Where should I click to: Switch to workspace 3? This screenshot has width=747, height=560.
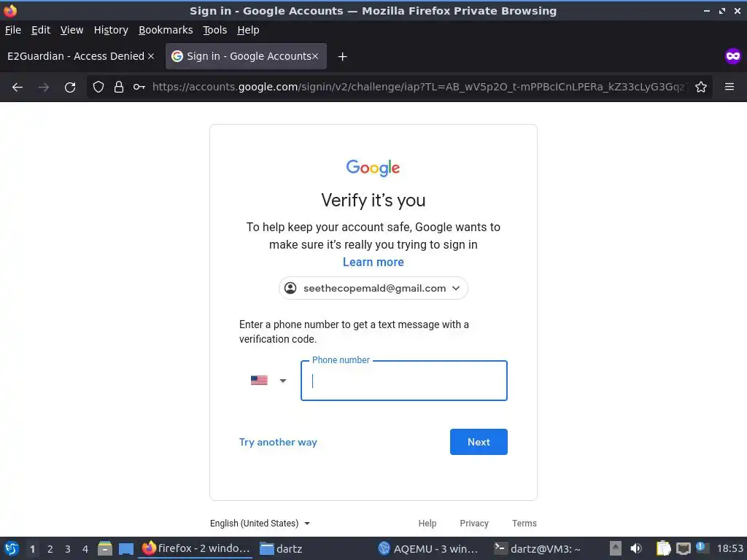[68, 548]
